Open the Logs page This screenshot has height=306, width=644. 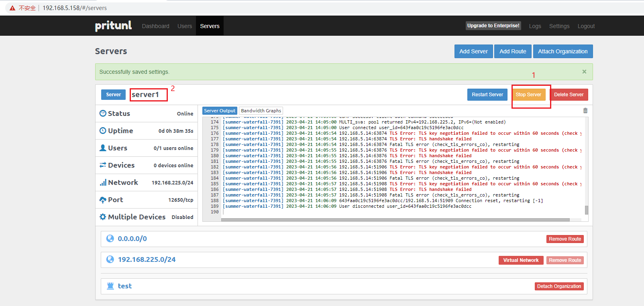pos(535,26)
